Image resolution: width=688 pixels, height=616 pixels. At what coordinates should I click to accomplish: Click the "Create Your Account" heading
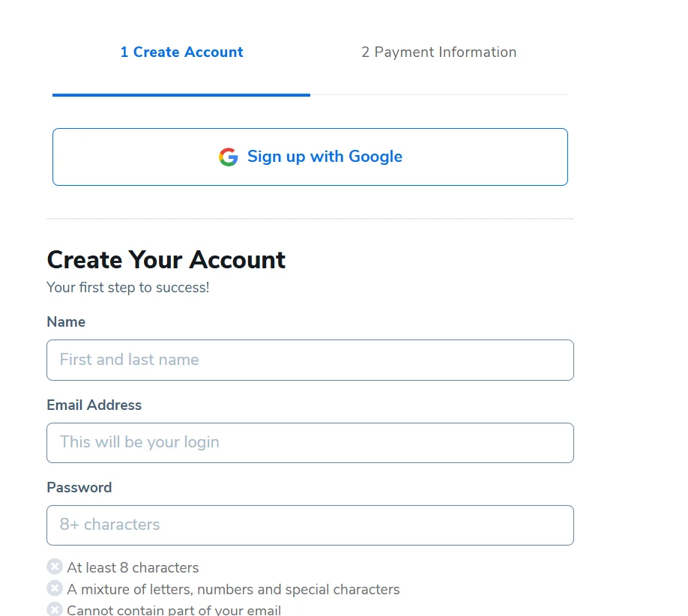point(166,259)
